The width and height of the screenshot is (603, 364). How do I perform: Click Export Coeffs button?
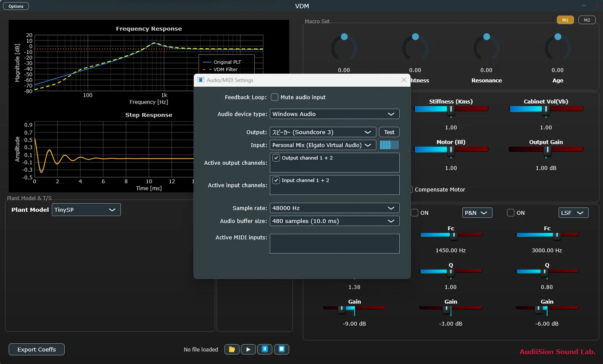click(37, 349)
